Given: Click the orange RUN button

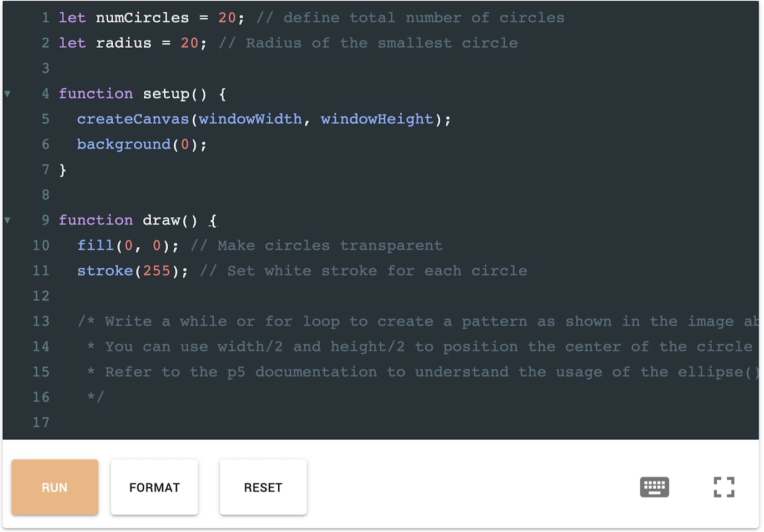Looking at the screenshot, I should click(x=54, y=487).
